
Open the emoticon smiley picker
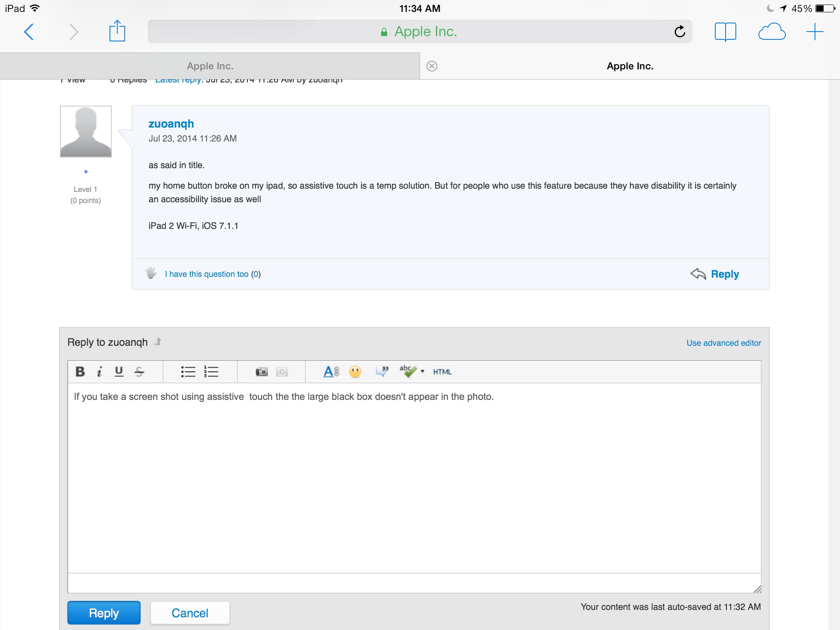pos(355,372)
